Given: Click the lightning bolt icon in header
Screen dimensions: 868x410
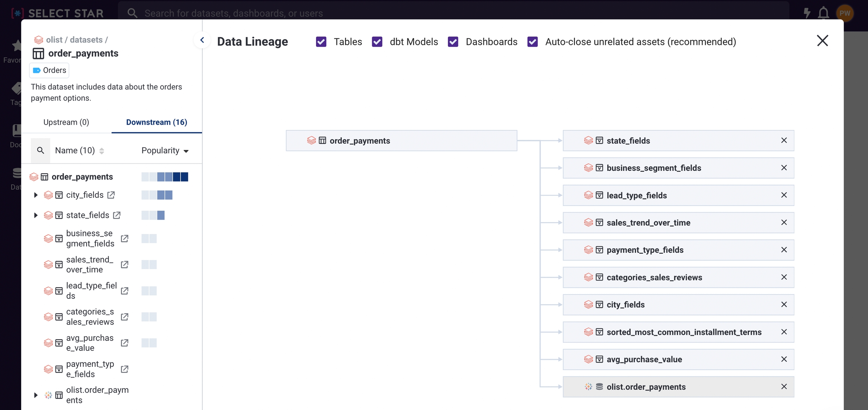Looking at the screenshot, I should click(x=807, y=13).
